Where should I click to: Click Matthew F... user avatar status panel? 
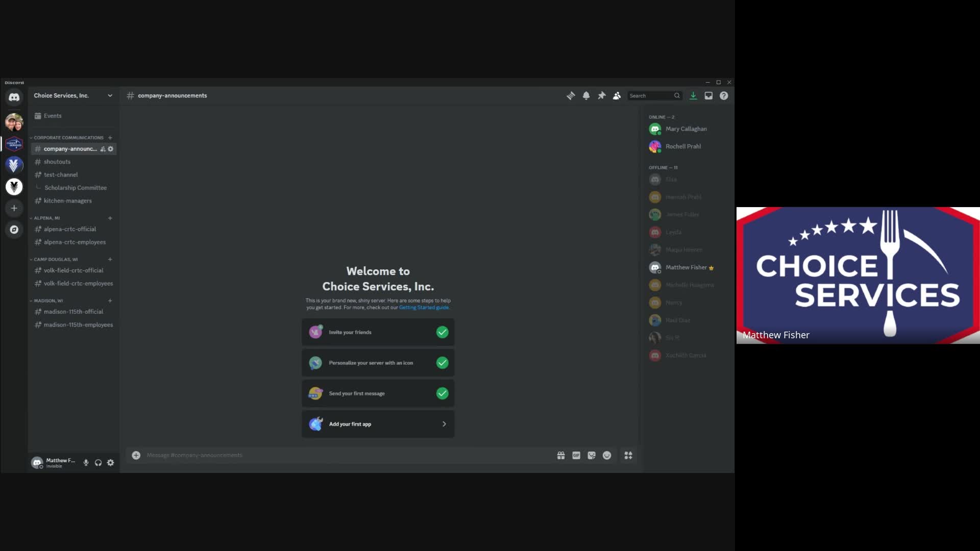click(54, 463)
